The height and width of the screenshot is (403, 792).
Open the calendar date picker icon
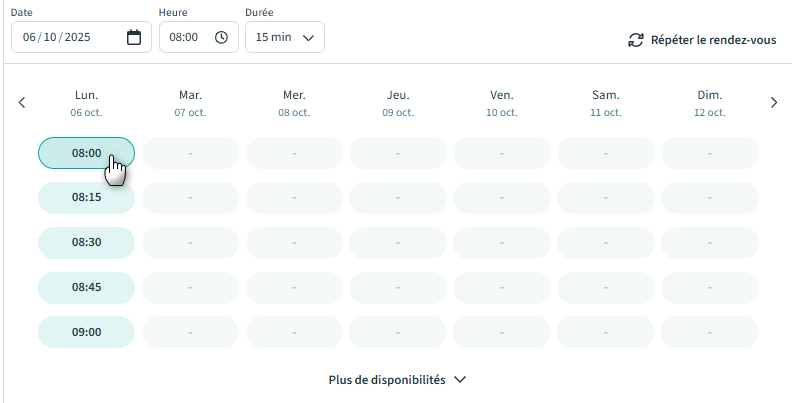(x=134, y=37)
